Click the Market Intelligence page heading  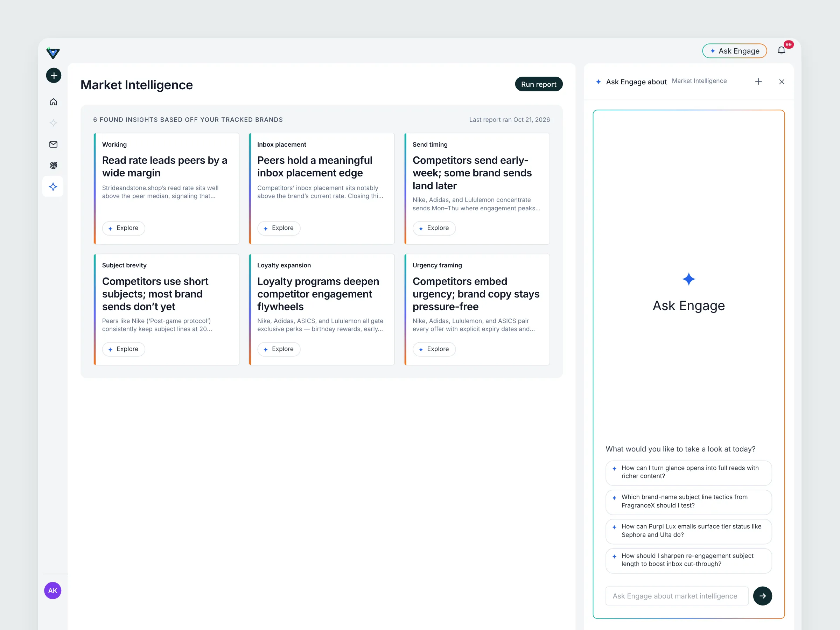tap(137, 85)
